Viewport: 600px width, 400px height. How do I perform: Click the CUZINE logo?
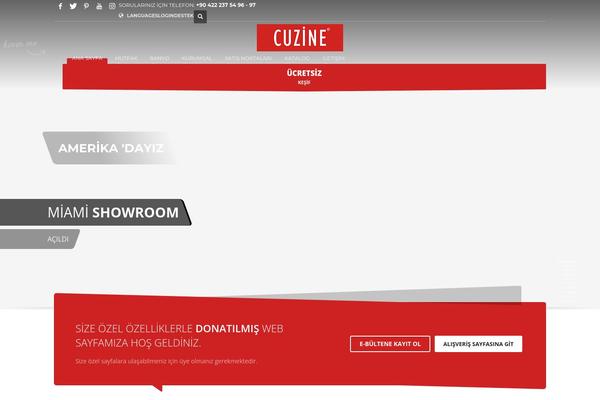[300, 38]
